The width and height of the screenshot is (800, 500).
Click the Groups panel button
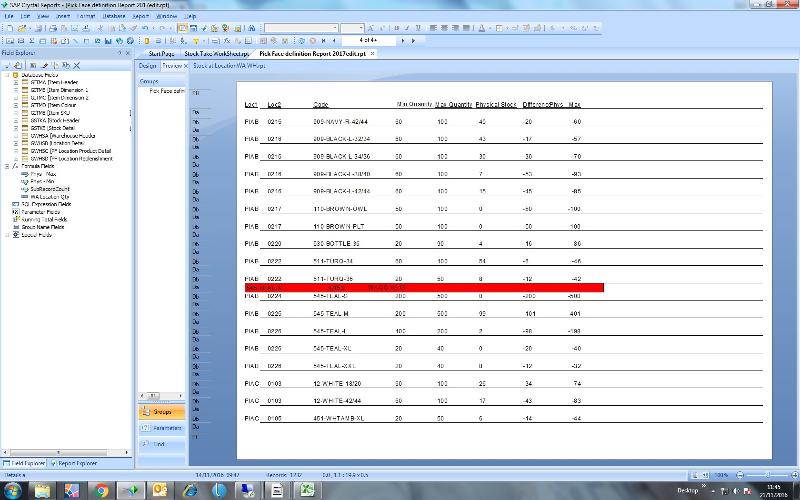(160, 412)
